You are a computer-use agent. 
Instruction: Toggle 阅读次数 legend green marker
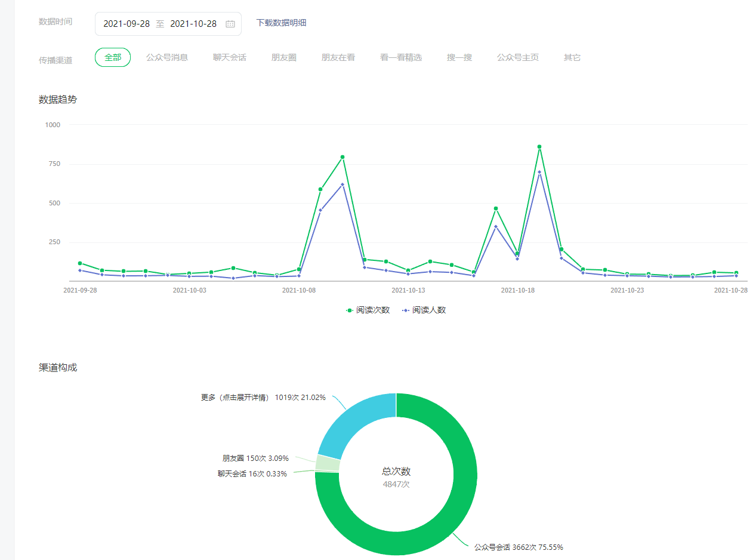350,310
